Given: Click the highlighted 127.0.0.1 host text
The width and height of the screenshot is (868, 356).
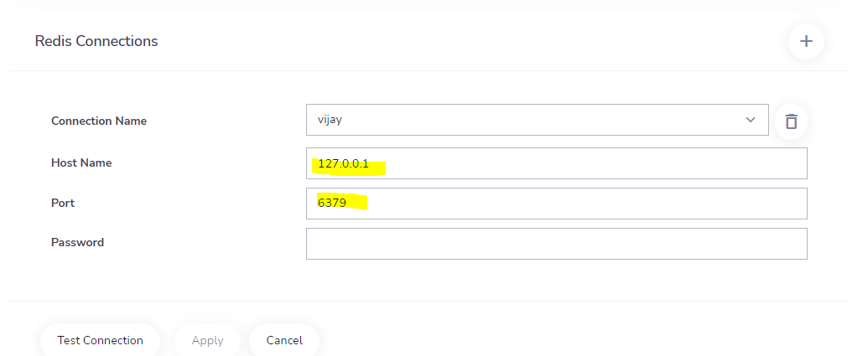Looking at the screenshot, I should pos(343,164).
